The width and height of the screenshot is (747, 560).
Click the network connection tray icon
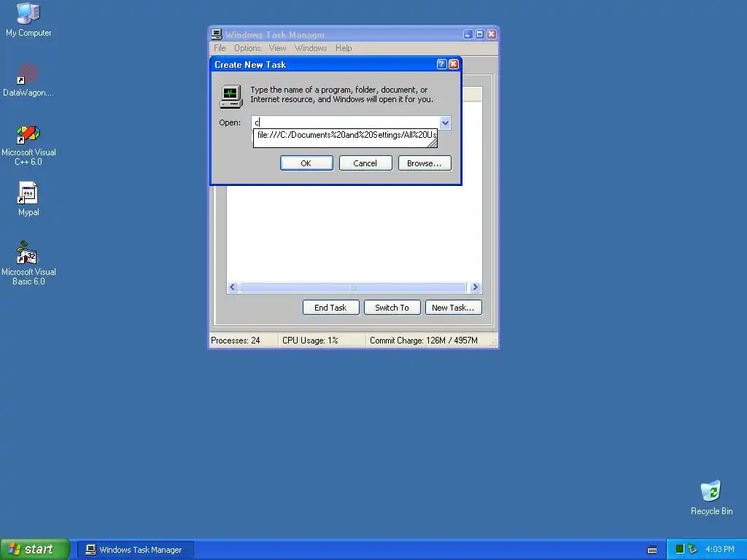point(692,549)
